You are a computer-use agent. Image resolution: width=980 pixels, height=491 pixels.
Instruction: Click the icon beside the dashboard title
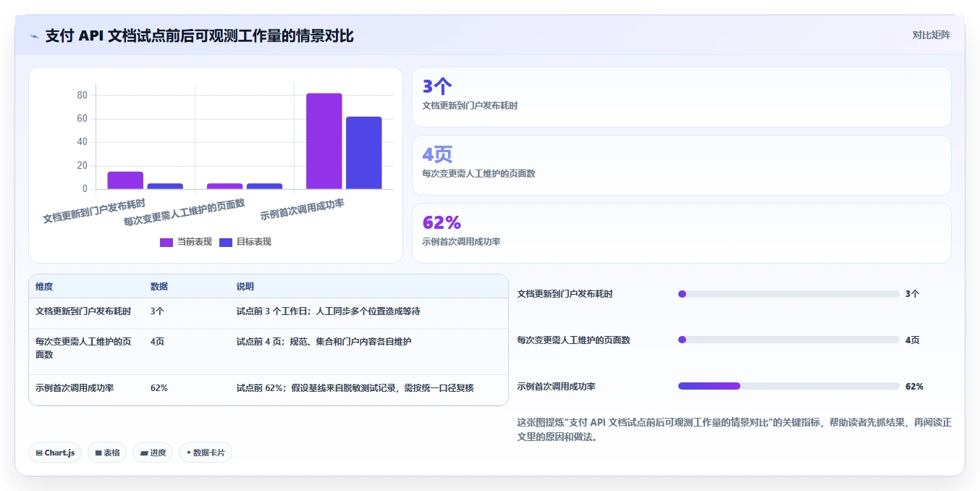tap(35, 36)
